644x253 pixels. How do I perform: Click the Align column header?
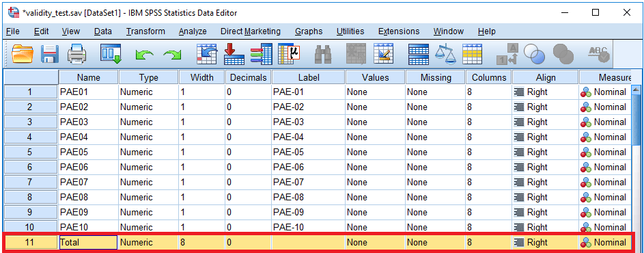tap(546, 77)
